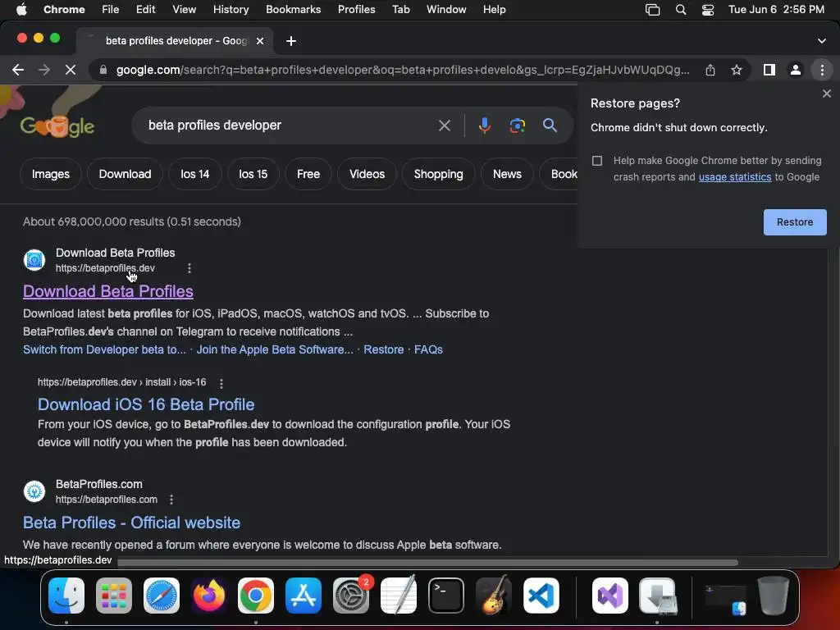
Task: Open Finder from the dock
Action: click(x=66, y=596)
